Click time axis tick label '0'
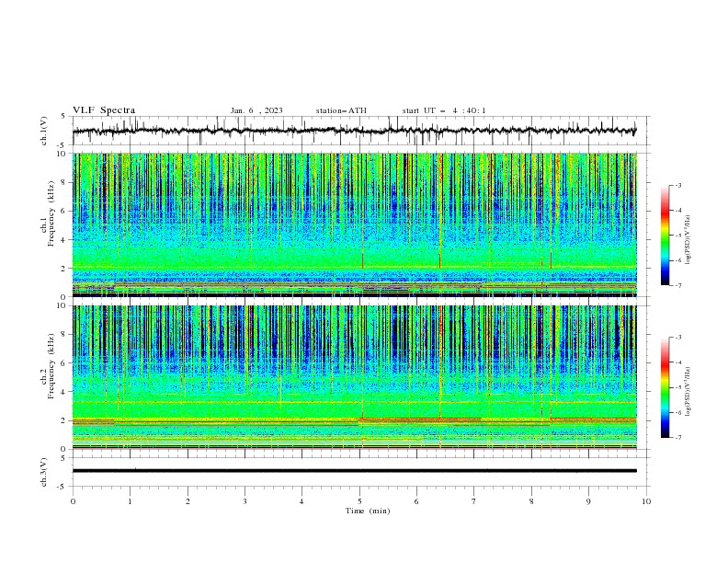728x563 pixels. (x=73, y=501)
